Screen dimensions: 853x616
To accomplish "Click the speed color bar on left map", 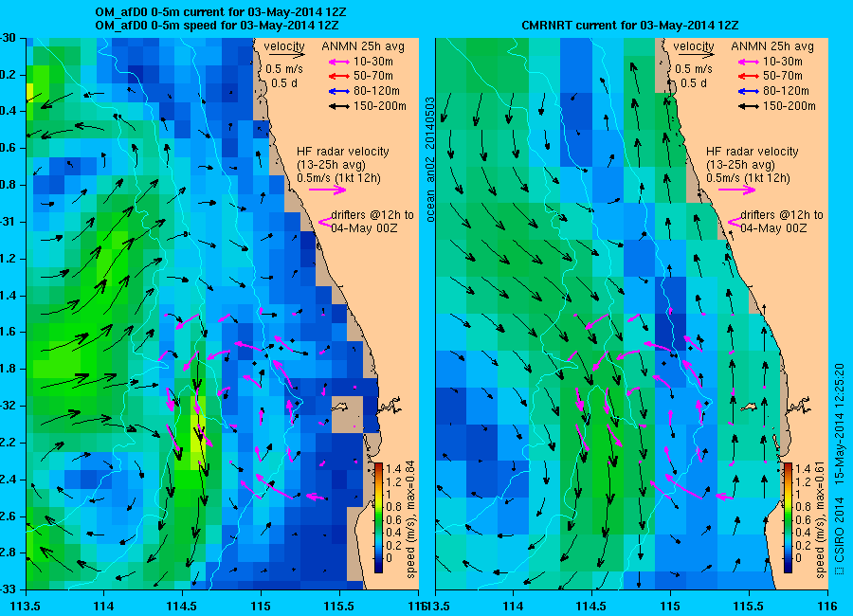I will tap(378, 517).
